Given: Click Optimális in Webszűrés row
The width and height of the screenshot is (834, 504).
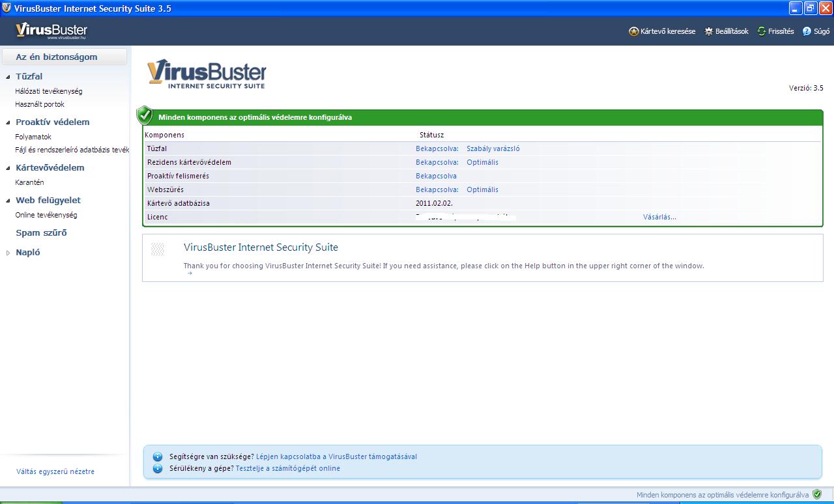Looking at the screenshot, I should [482, 189].
